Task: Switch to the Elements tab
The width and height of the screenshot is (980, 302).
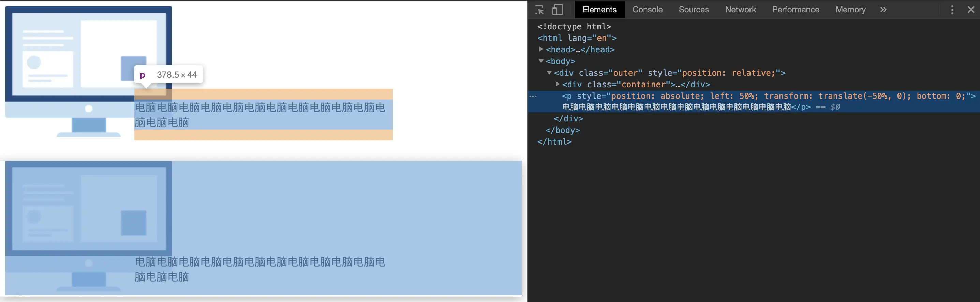Action: coord(599,10)
